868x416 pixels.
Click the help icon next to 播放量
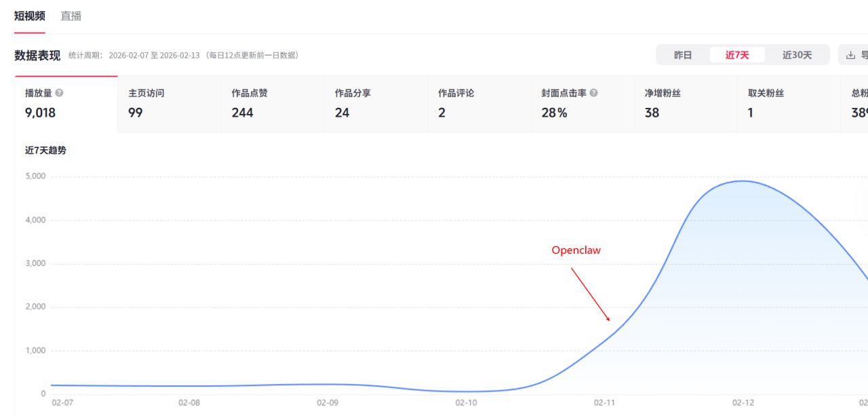59,93
